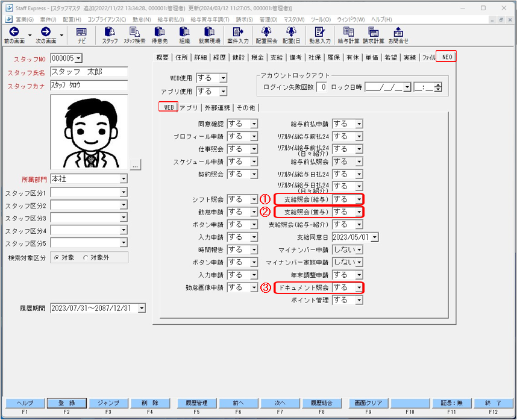The width and height of the screenshot is (517, 420).
Task: Open the ポイント管理 dropdown
Action: tap(359, 300)
